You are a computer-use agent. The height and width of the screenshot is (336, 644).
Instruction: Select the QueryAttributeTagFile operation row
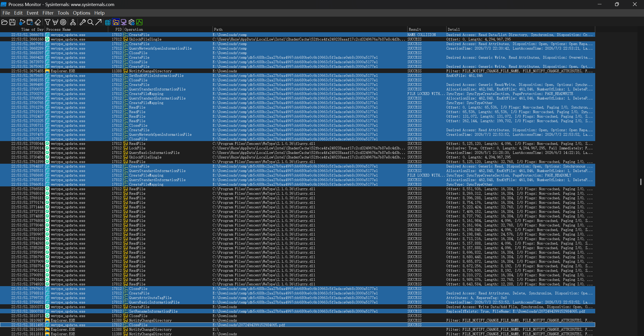(x=298, y=298)
